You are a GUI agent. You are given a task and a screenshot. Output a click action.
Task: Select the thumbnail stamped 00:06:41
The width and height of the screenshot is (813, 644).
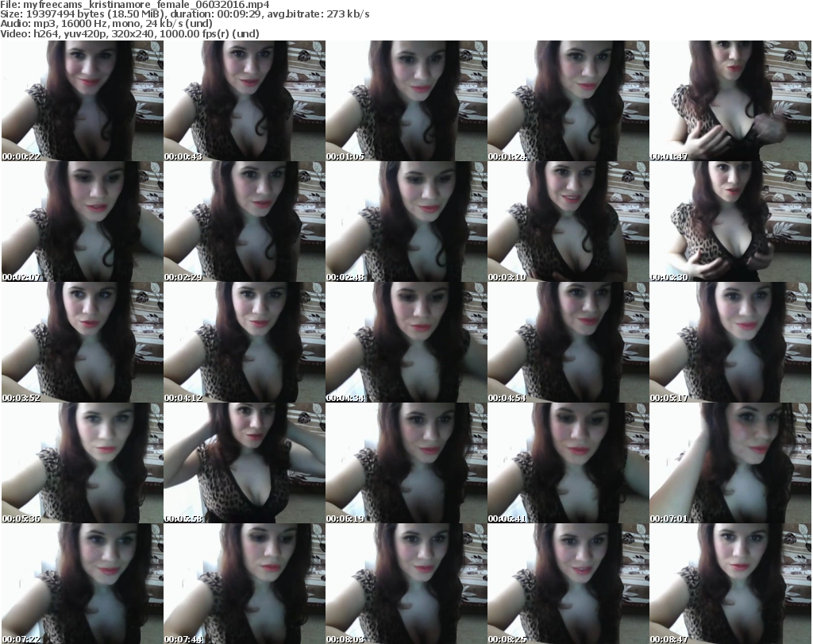[568, 463]
